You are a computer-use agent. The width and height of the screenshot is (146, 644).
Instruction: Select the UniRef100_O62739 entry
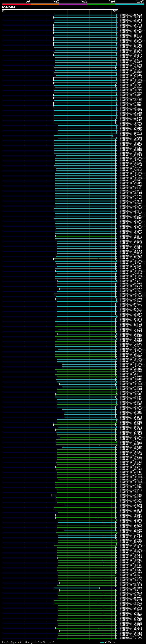(131, 163)
